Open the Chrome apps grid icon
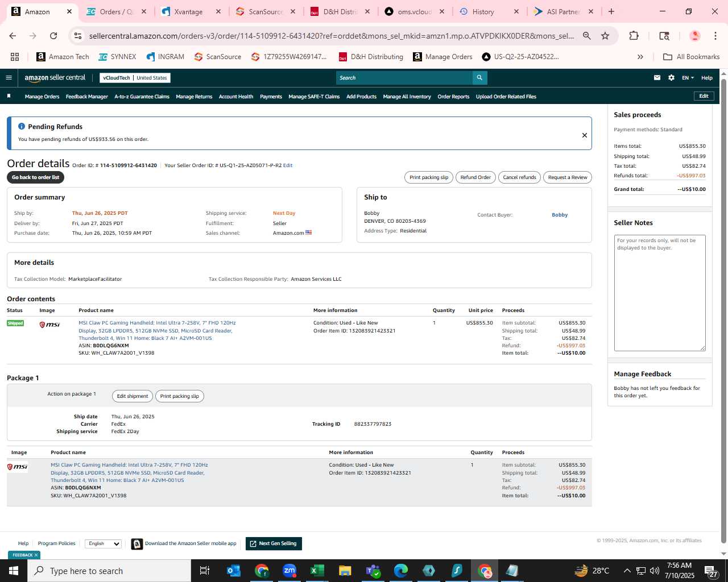 [15, 57]
